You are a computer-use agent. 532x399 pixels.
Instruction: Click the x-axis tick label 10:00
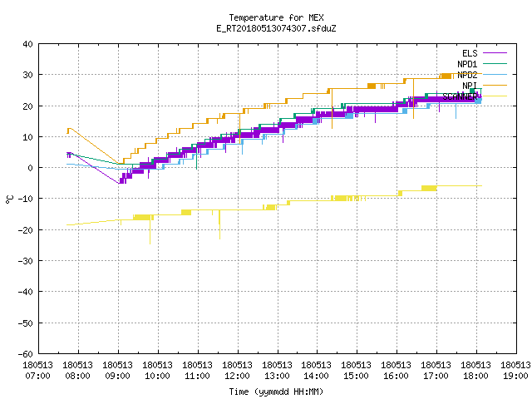pos(157,376)
